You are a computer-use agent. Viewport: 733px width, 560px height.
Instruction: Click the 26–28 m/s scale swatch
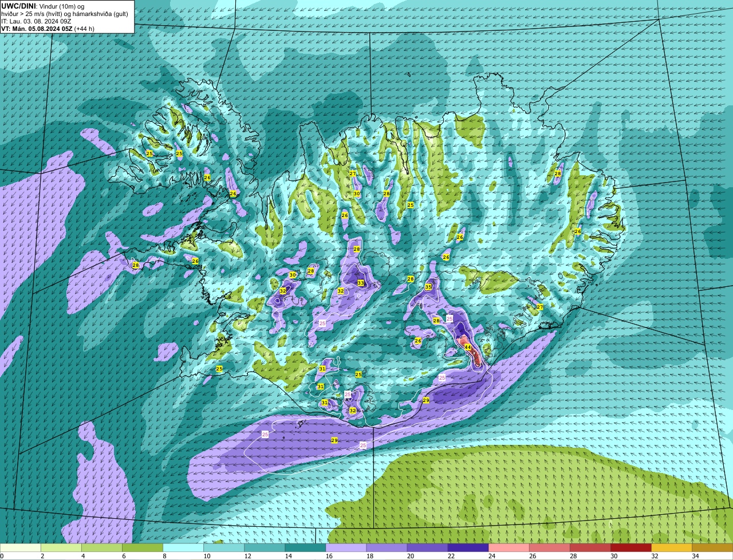(550, 548)
